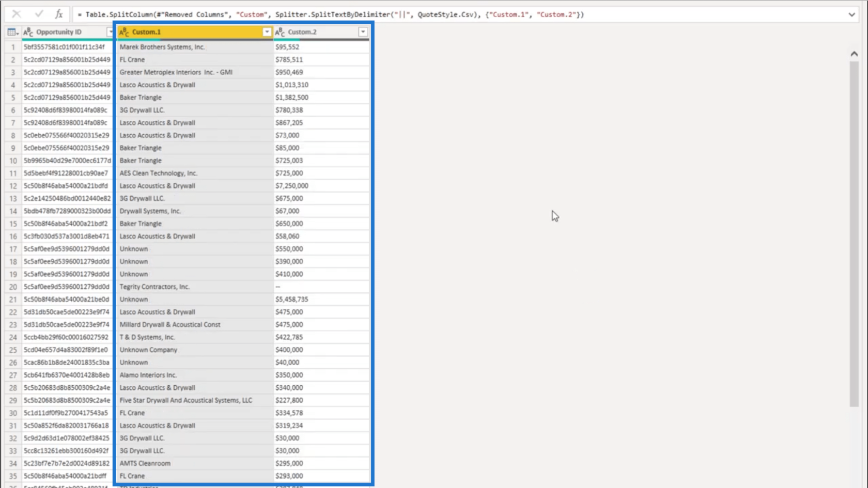The image size is (868, 488).
Task: Click the scroll up arrow
Action: pyautogui.click(x=854, y=54)
